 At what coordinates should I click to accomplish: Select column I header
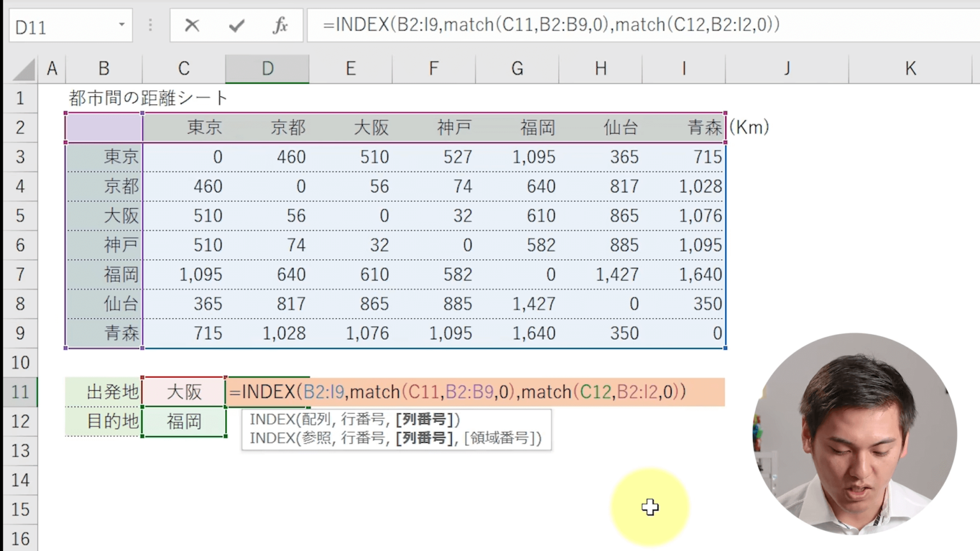(683, 68)
